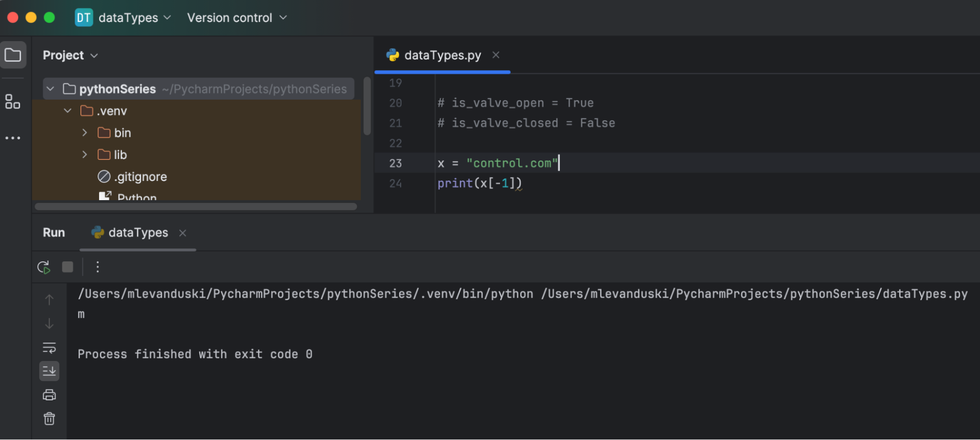This screenshot has width=980, height=440.
Task: Open the Version control dropdown
Action: (x=237, y=18)
